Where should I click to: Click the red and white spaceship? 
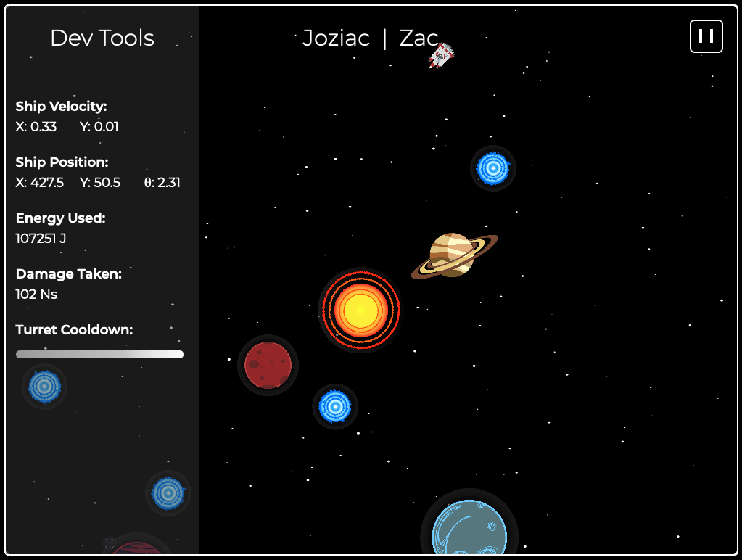(441, 55)
